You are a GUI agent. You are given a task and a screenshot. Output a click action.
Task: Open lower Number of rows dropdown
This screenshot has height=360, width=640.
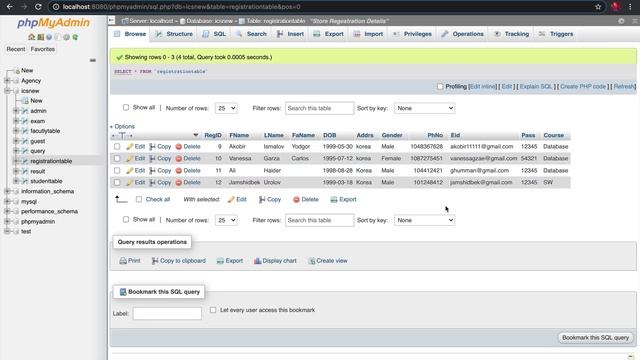click(226, 220)
